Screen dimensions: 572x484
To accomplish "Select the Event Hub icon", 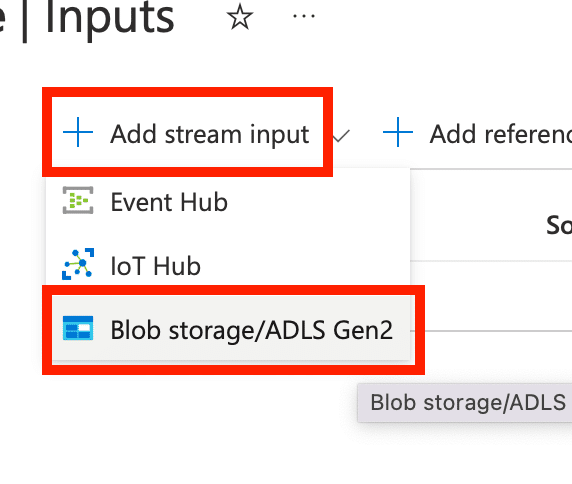I will (78, 200).
